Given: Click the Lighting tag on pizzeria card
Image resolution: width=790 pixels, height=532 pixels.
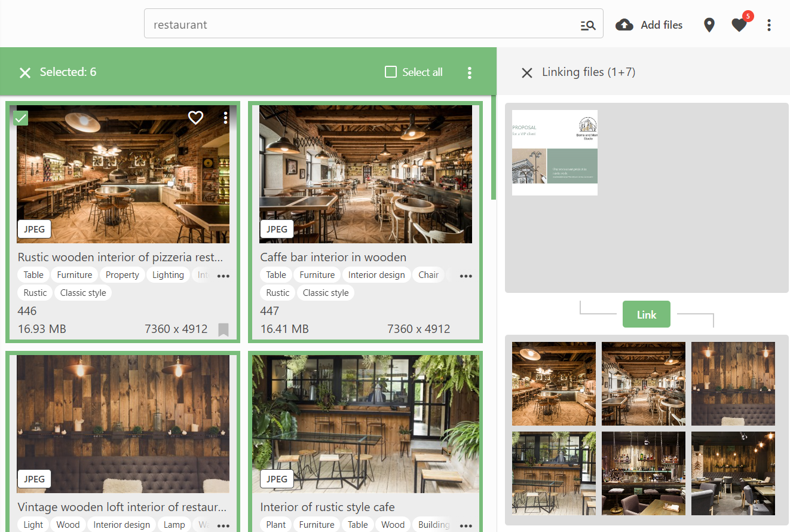Looking at the screenshot, I should coord(168,275).
